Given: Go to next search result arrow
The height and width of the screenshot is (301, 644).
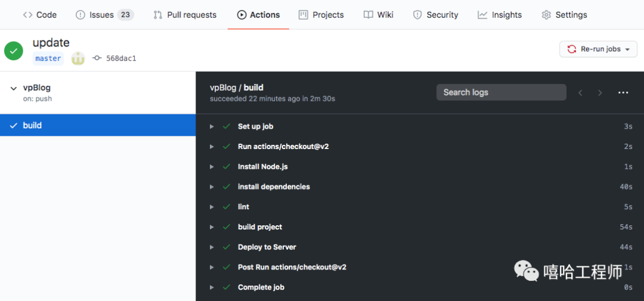Looking at the screenshot, I should 600,93.
